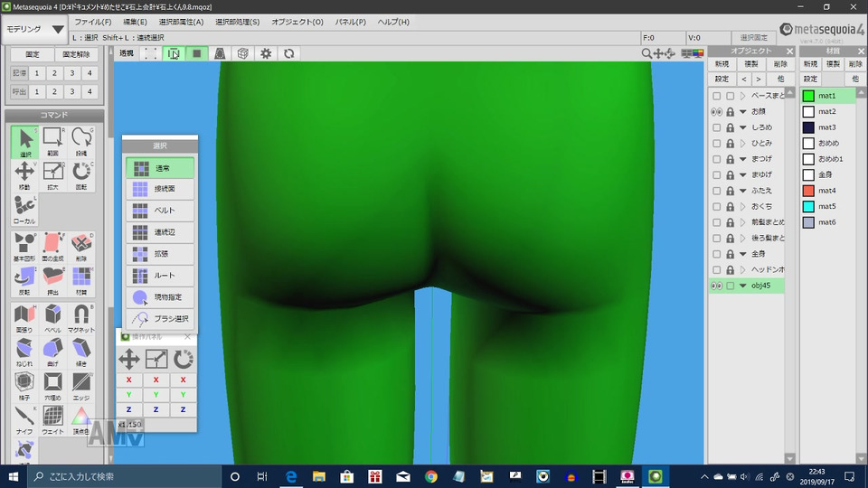The width and height of the screenshot is (868, 488).
Task: Click the 固定 button
Action: (x=33, y=55)
